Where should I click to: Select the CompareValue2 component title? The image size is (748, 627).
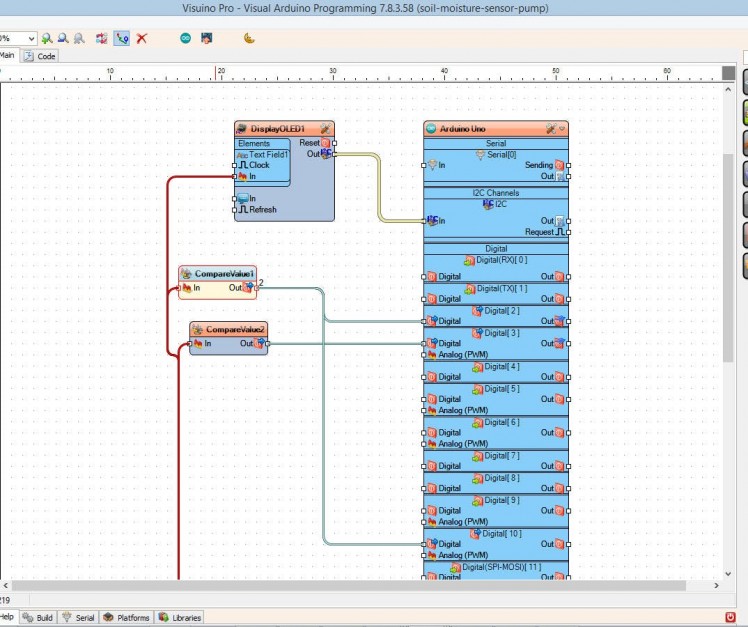click(235, 329)
